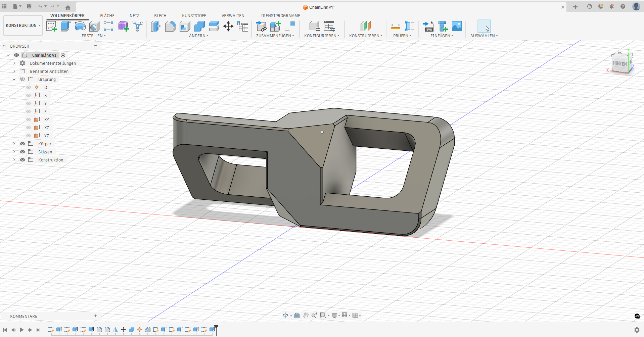Open timeline settings gear
This screenshot has width=644, height=337.
pos(637,330)
